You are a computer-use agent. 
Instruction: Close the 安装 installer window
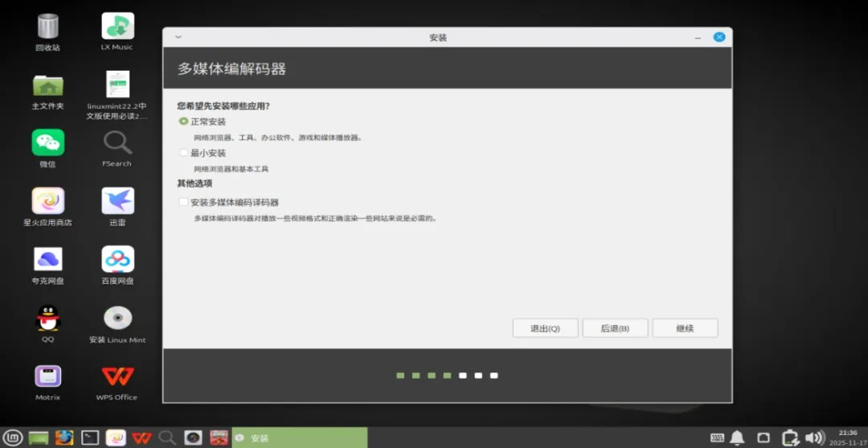pyautogui.click(x=719, y=37)
